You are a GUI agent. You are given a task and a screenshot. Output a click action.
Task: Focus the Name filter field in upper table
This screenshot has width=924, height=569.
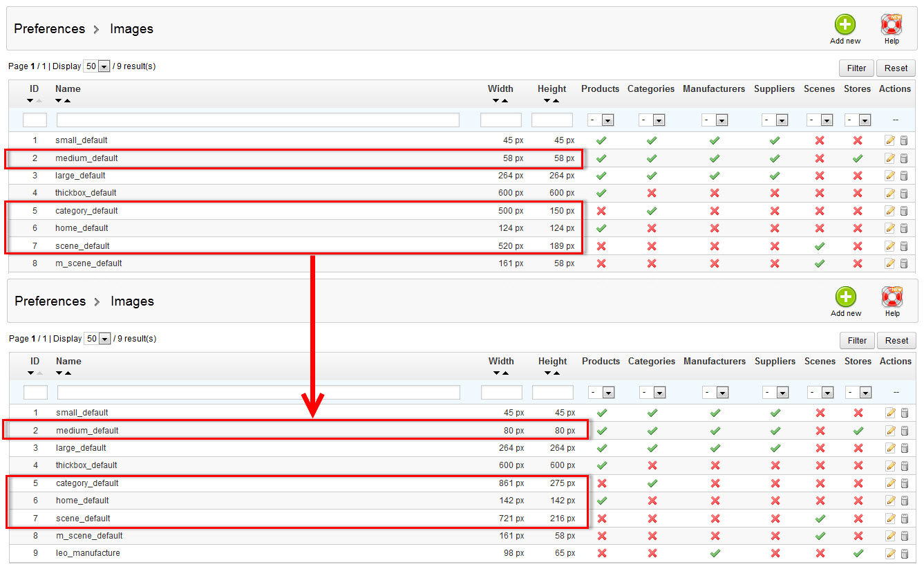pyautogui.click(x=258, y=120)
